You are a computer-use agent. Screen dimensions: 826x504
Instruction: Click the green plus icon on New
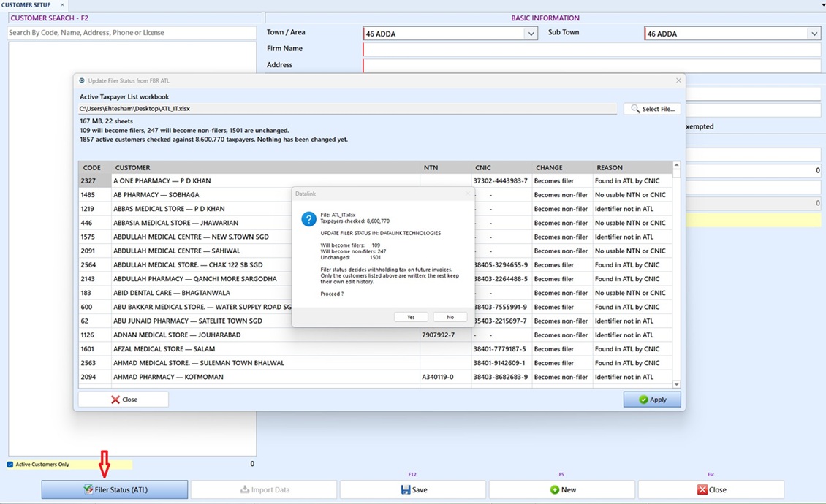tap(555, 490)
